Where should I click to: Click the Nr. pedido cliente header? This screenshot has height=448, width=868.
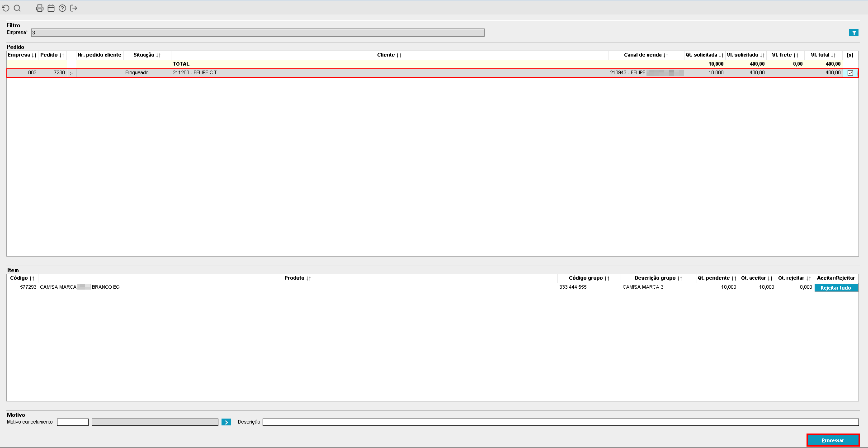[x=99, y=55]
